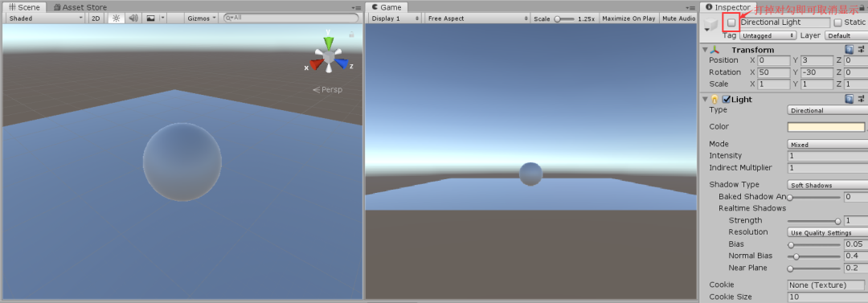The image size is (868, 303).
Task: Switch to the Asset Store tab
Action: 80,7
